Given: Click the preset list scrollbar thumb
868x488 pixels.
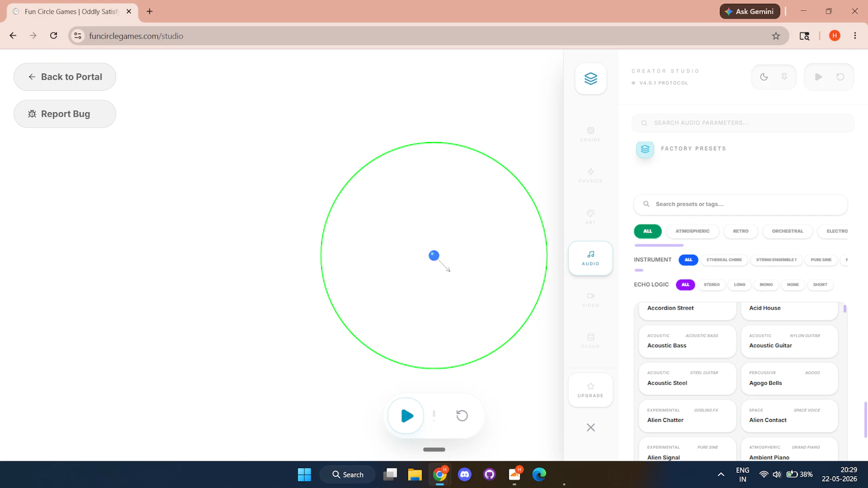Looking at the screenshot, I should coord(845,309).
